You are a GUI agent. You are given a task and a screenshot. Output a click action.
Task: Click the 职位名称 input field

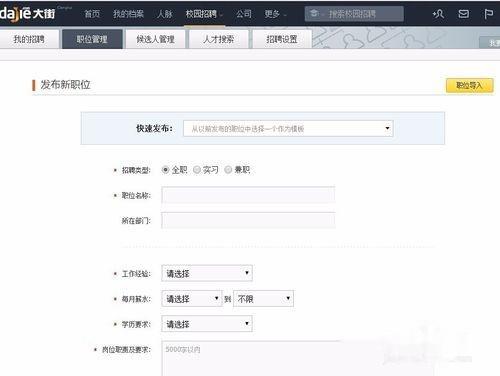tap(248, 195)
